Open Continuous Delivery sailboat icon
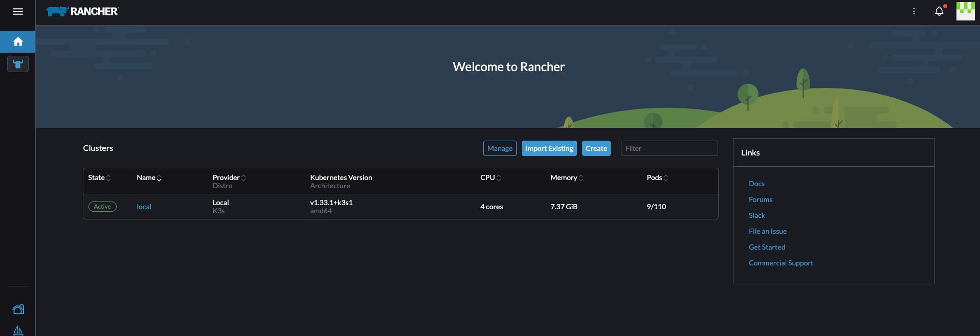The image size is (980, 336). (x=18, y=330)
